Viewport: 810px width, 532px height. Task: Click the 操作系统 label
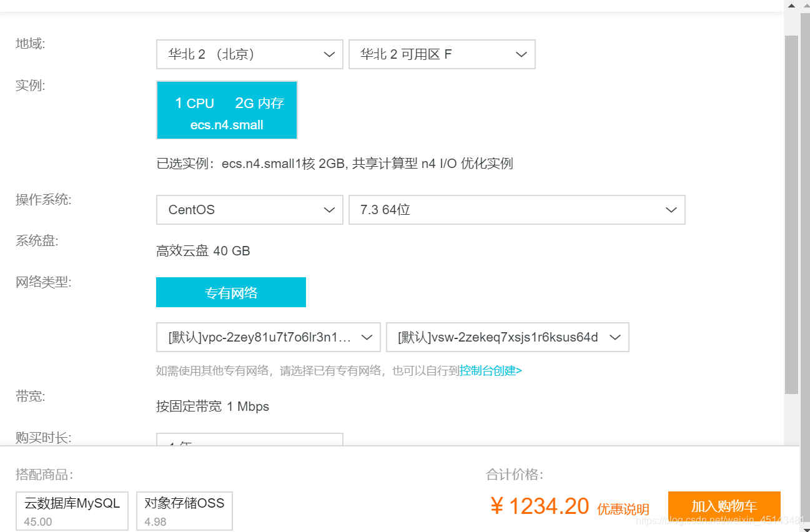pyautogui.click(x=43, y=200)
